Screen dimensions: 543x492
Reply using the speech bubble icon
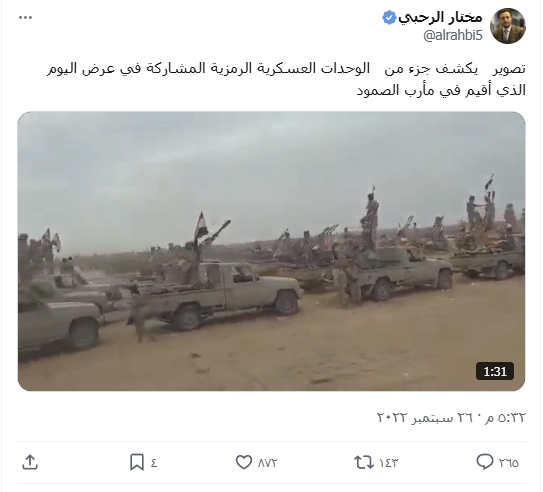[485, 462]
